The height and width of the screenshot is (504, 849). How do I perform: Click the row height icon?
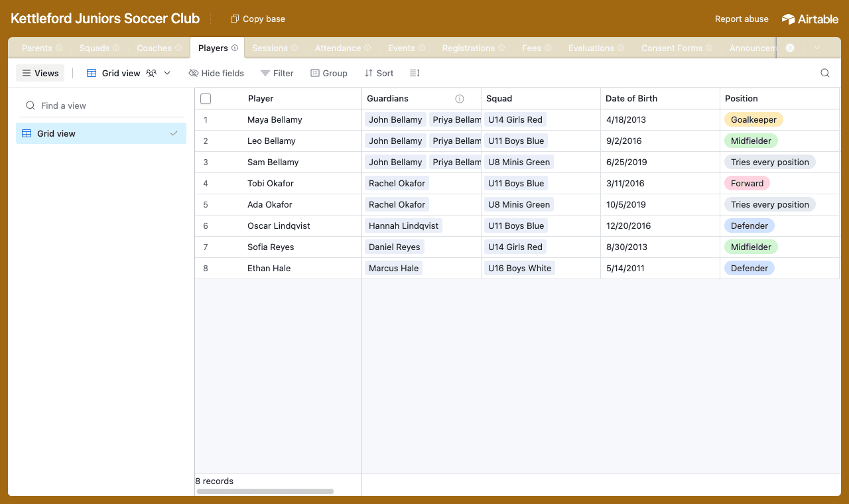pos(415,73)
